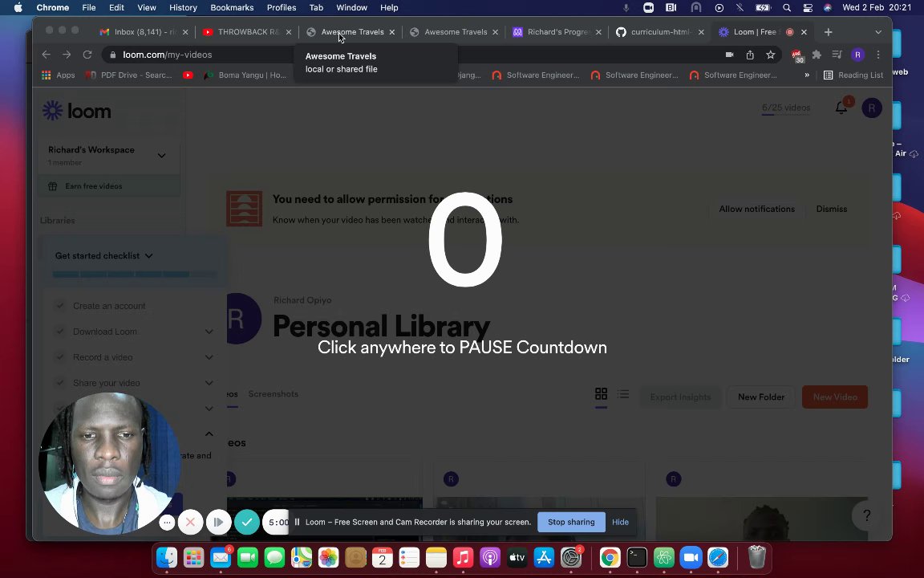Viewport: 924px width, 578px height.
Task: Open Loom recorder more options ellipsis
Action: pos(167,522)
